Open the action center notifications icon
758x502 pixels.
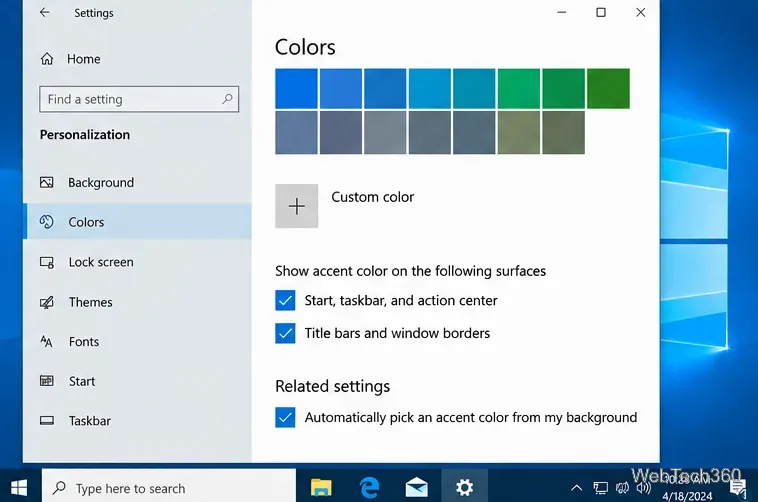738,487
